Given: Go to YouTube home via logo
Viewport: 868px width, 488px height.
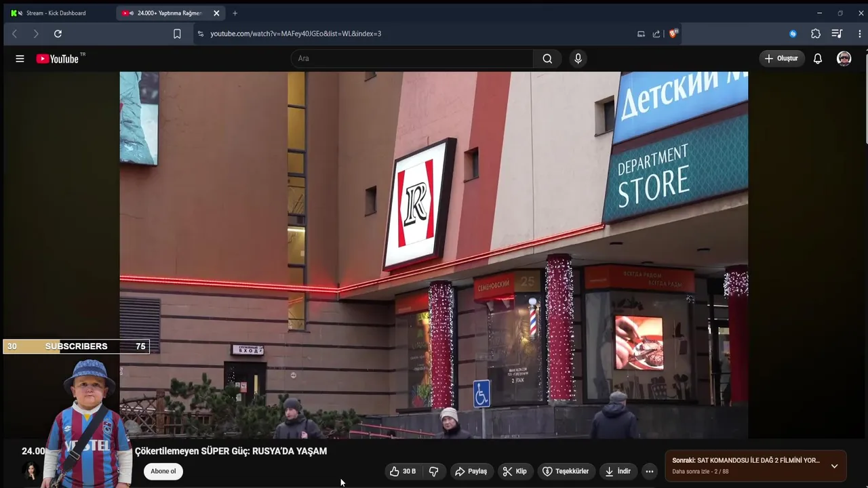Looking at the screenshot, I should coord(57,59).
